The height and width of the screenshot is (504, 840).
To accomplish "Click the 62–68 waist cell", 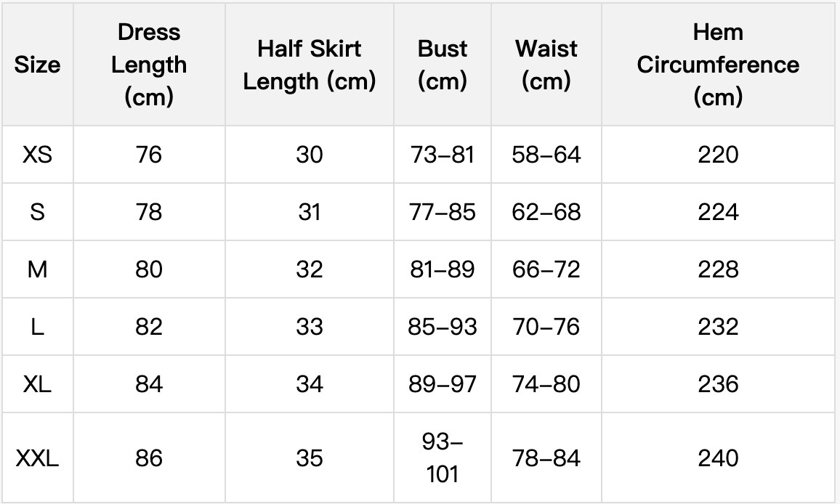I will 546,212.
